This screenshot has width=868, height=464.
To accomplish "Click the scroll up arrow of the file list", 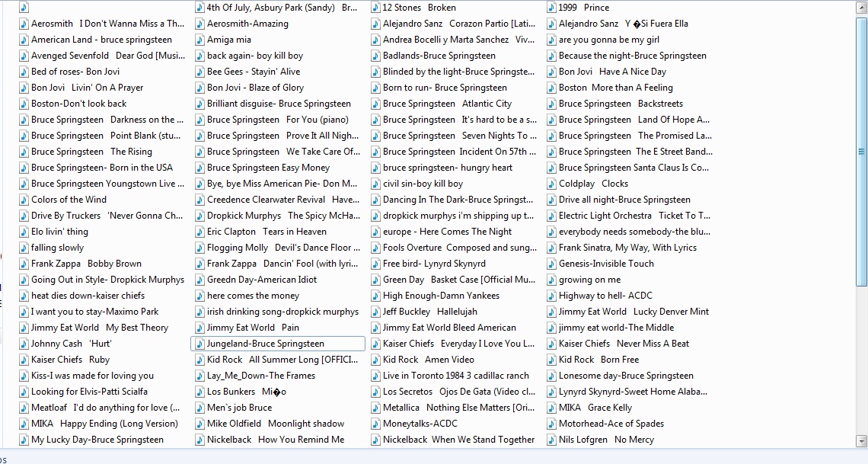I will pyautogui.click(x=861, y=7).
